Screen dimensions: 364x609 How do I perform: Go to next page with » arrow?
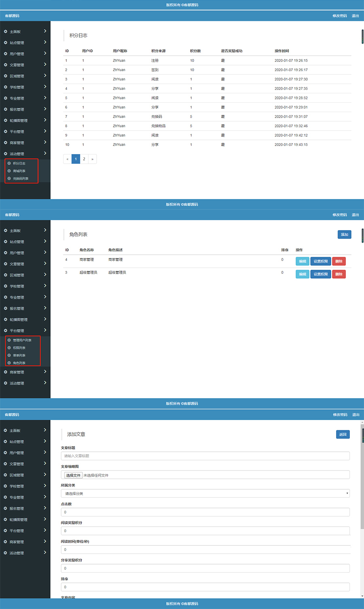92,159
